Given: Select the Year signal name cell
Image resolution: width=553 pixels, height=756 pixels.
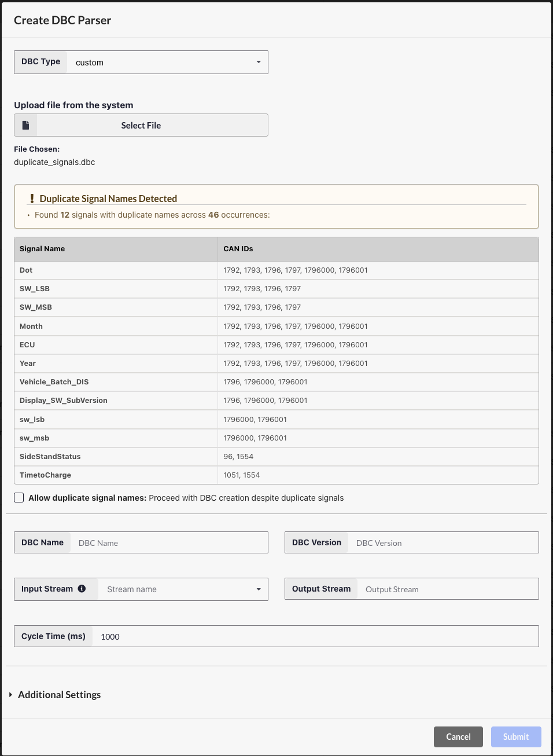Looking at the screenshot, I should [x=116, y=364].
